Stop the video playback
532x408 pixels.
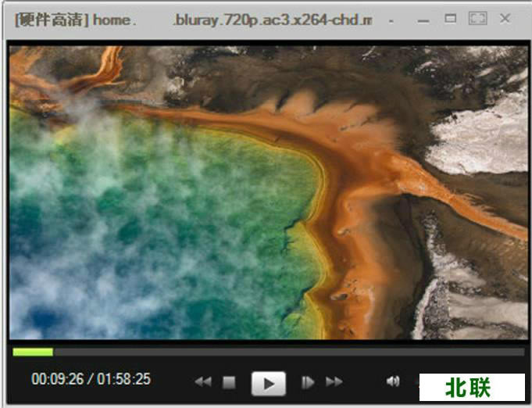tap(229, 382)
